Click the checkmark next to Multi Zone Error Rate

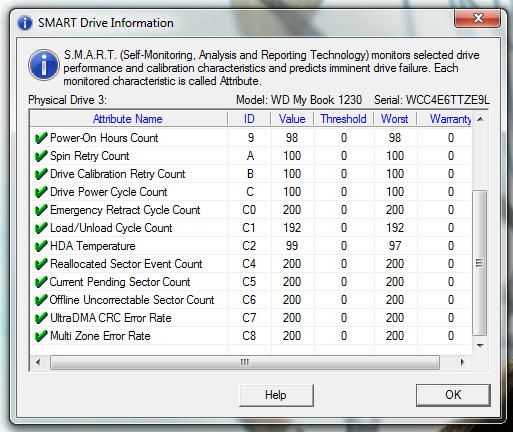(x=41, y=336)
